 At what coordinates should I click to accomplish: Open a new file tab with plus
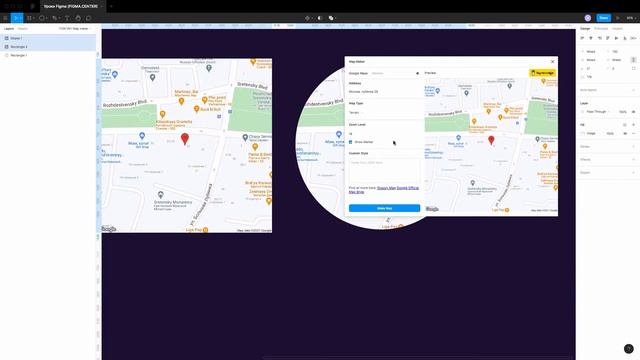[111, 7]
